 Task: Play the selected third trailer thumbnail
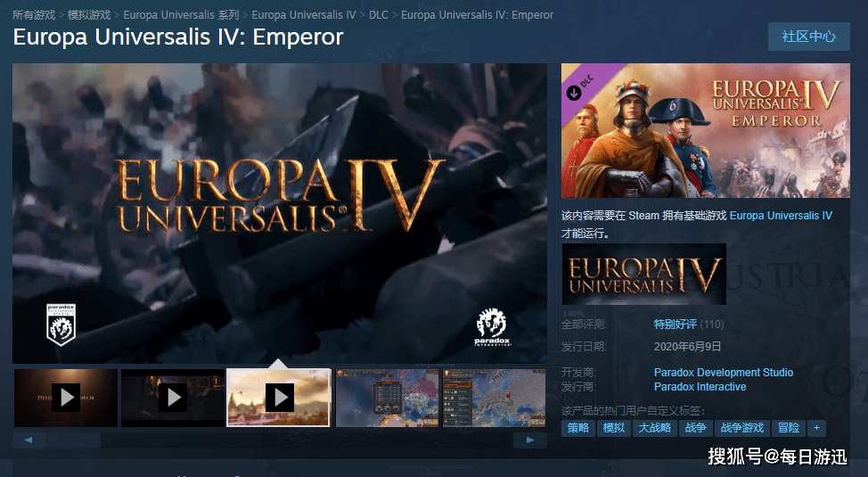coord(279,398)
